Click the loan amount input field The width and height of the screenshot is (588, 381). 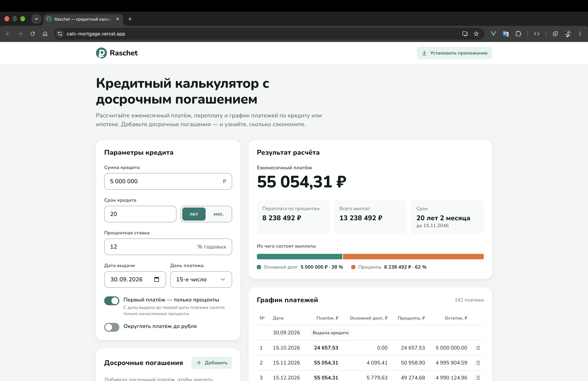[168, 181]
